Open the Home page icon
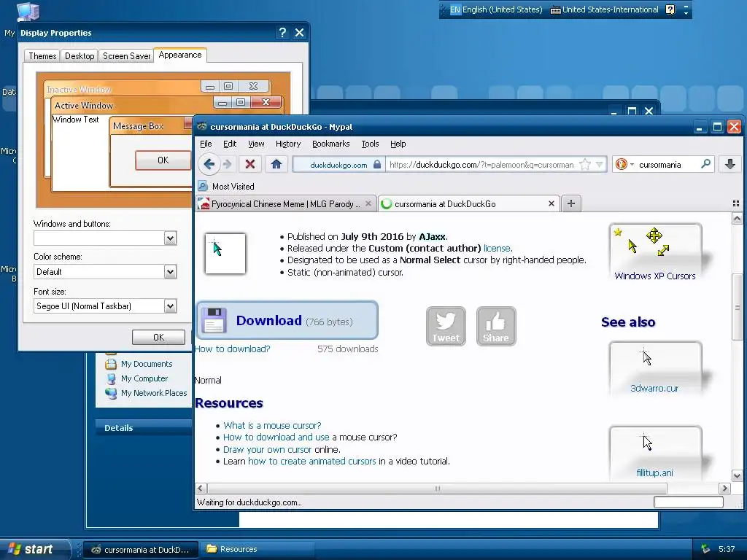The height and width of the screenshot is (560, 747). 276,164
